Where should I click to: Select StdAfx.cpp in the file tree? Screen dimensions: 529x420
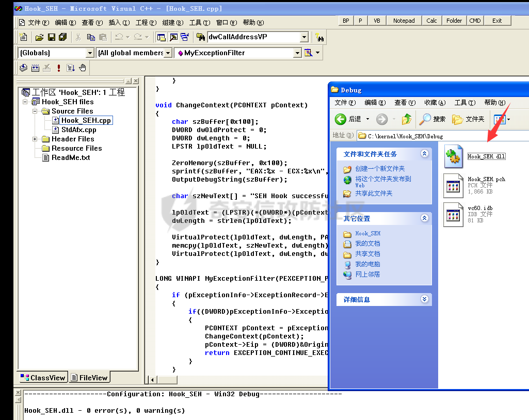point(78,130)
